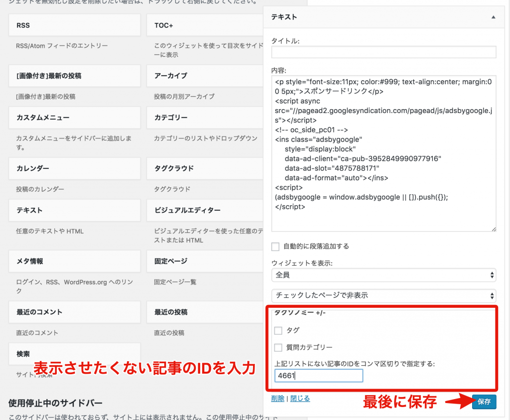The height and width of the screenshot is (420, 510).
Task: Select the TOC+ widget
Action: pos(205,25)
